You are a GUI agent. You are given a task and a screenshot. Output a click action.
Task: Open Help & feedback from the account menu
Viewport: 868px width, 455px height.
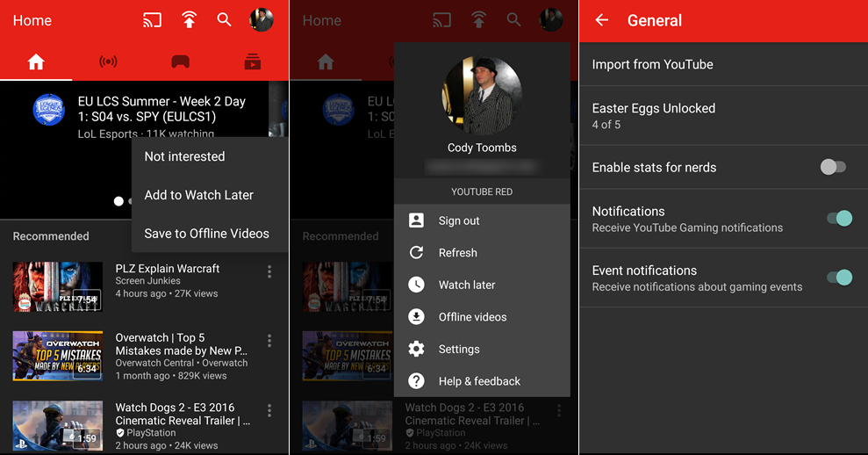point(482,381)
